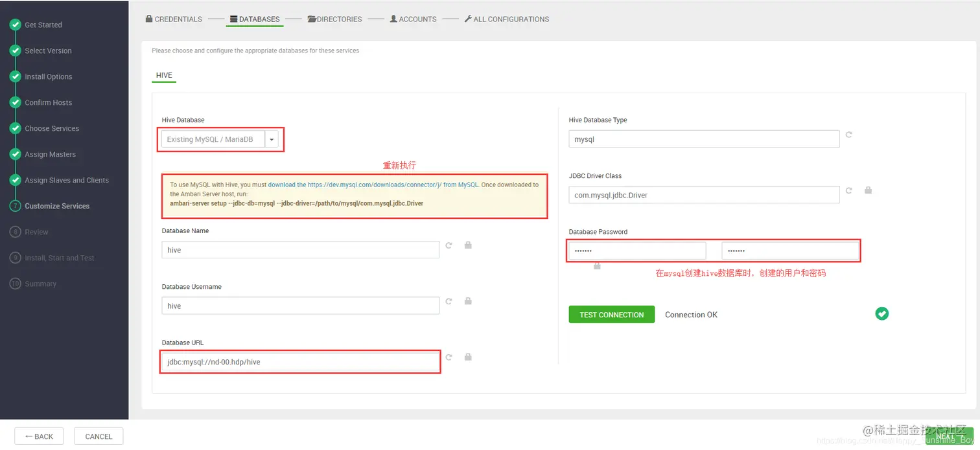
Task: Toggle the lock beside Database Name
Action: pyautogui.click(x=468, y=245)
